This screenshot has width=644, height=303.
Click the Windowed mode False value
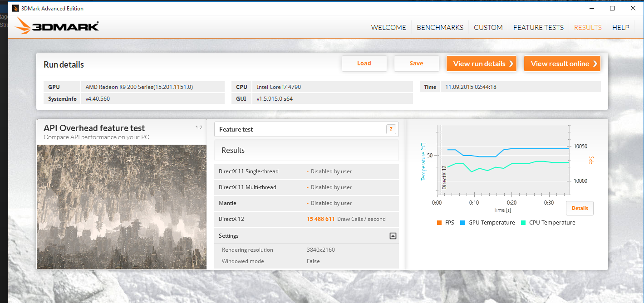(313, 261)
